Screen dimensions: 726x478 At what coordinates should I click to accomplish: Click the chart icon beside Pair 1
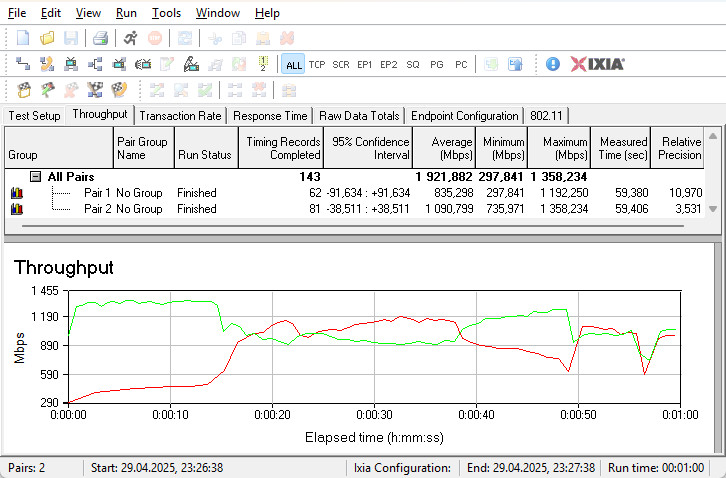pyautogui.click(x=17, y=193)
